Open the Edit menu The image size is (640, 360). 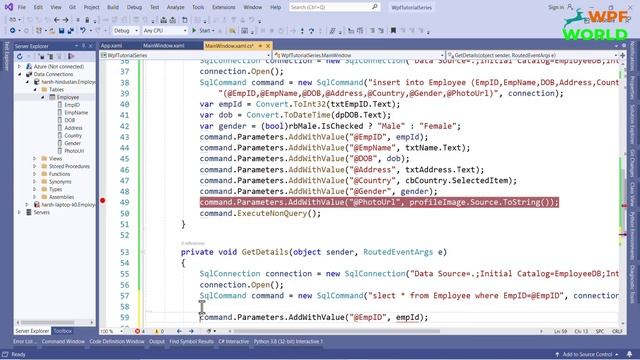click(38, 7)
